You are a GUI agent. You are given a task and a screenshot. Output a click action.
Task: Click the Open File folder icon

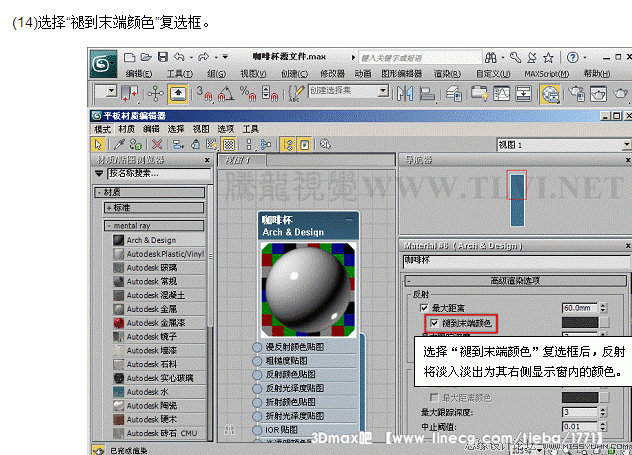point(146,57)
